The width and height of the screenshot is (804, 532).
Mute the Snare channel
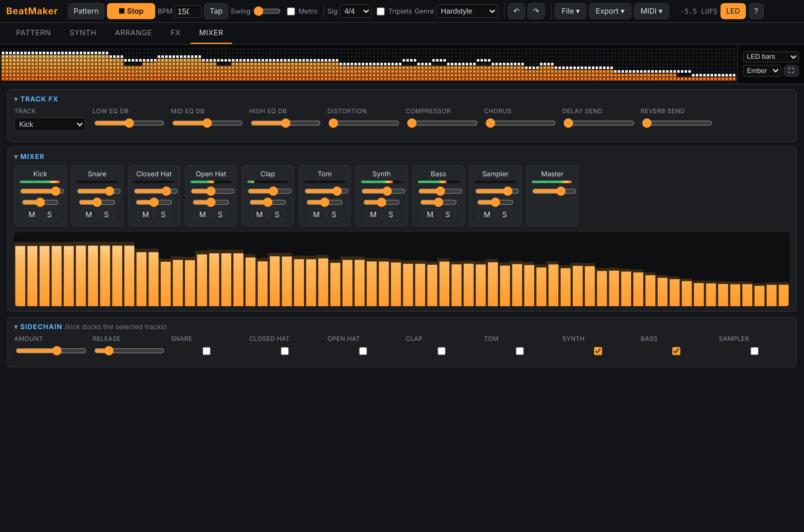pyautogui.click(x=88, y=214)
